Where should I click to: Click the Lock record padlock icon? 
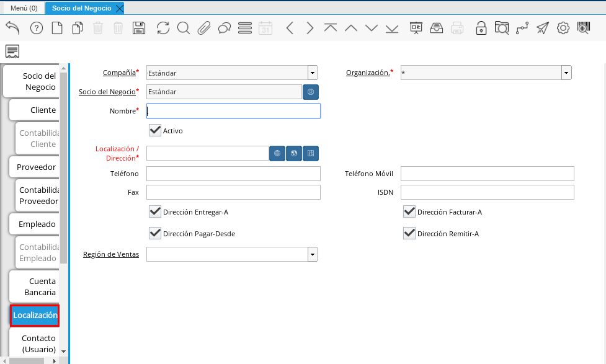481,28
